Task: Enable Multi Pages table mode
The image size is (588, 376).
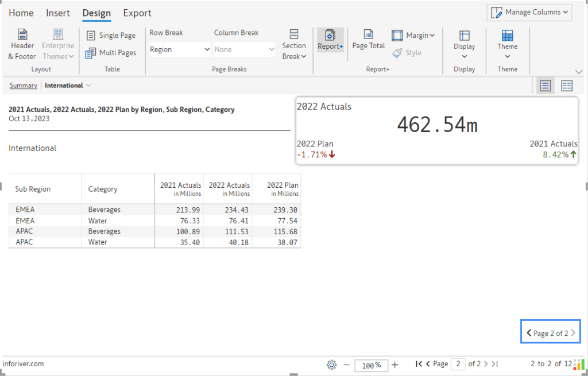Action: (111, 53)
